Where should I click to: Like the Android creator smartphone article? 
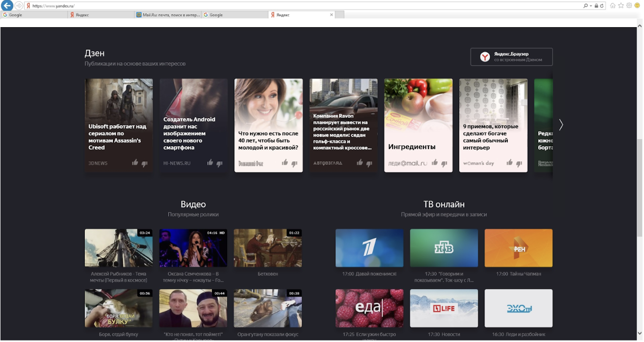coord(210,163)
